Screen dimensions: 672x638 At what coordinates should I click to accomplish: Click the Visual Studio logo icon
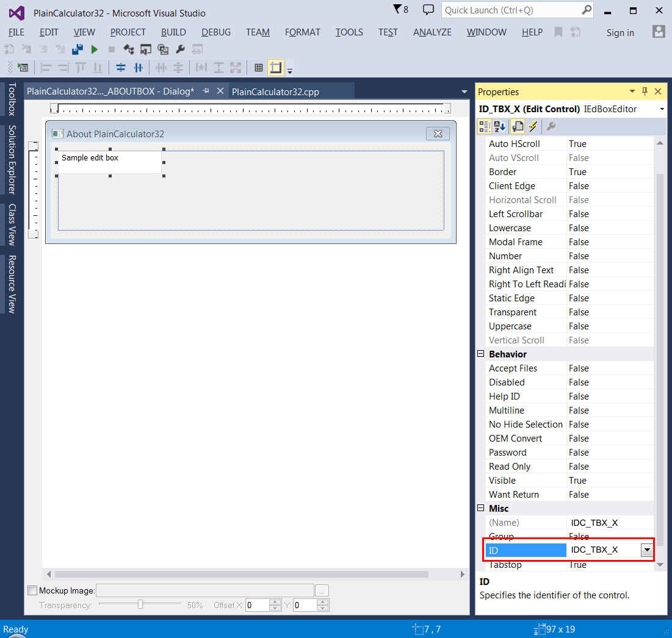[16, 13]
